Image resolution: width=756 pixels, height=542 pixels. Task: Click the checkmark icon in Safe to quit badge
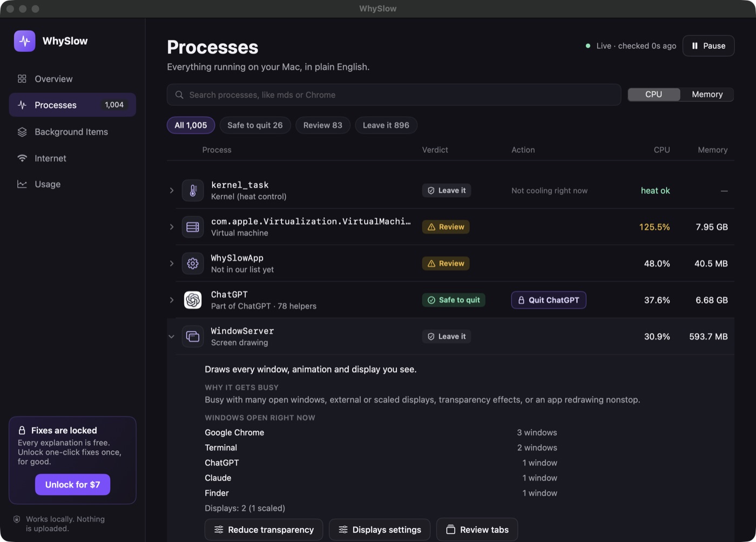[x=431, y=300]
